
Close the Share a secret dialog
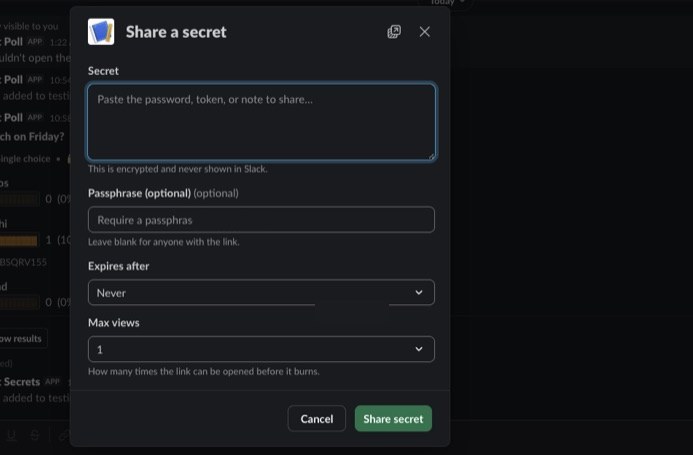424,32
